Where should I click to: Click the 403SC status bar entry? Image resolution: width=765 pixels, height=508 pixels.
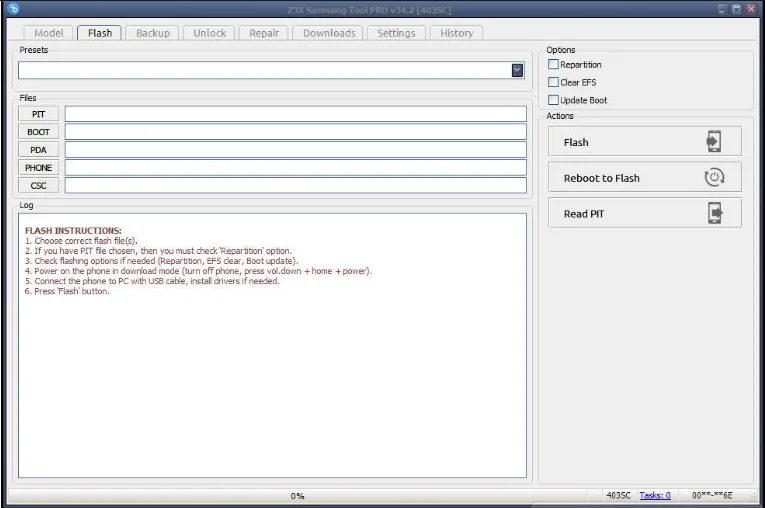point(618,495)
